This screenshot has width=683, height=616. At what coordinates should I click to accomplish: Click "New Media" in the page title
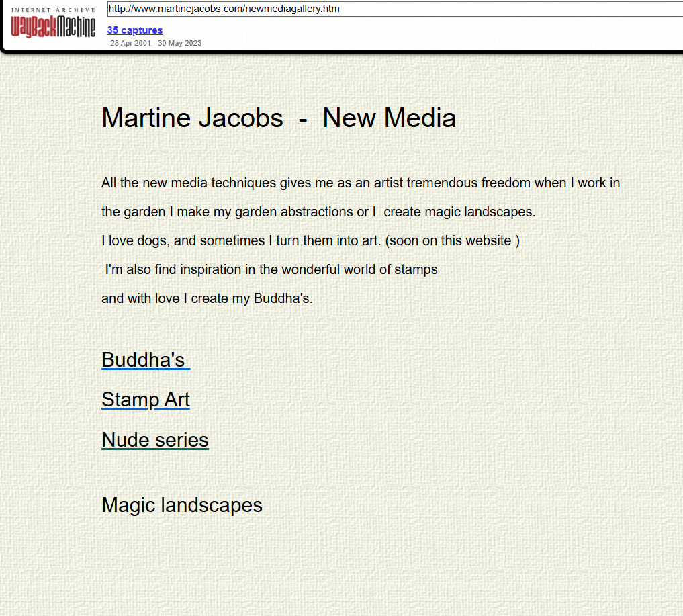(389, 118)
